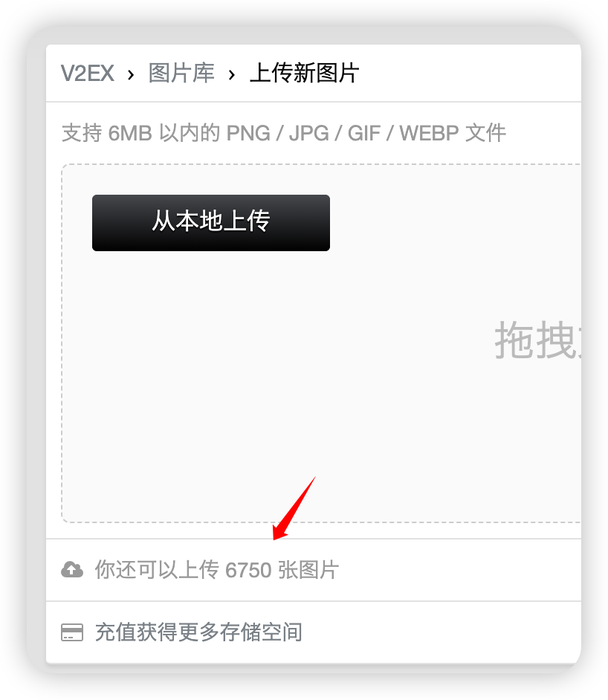Click the 拖拽 text in drop zone
The width and height of the screenshot is (608, 700).
536,340
